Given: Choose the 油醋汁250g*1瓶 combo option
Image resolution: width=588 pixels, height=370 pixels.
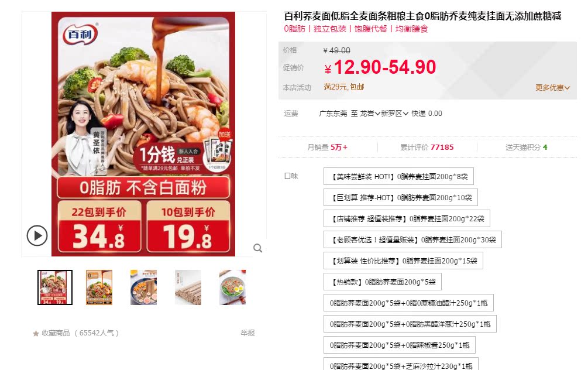Looking at the screenshot, I should (408, 303).
